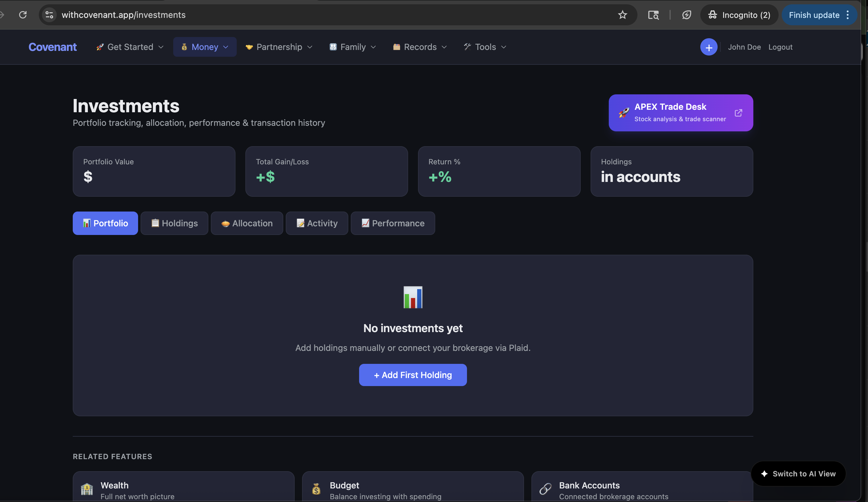Switch to AI View toggle
Viewport: 868px width, 502px height.
point(798,474)
